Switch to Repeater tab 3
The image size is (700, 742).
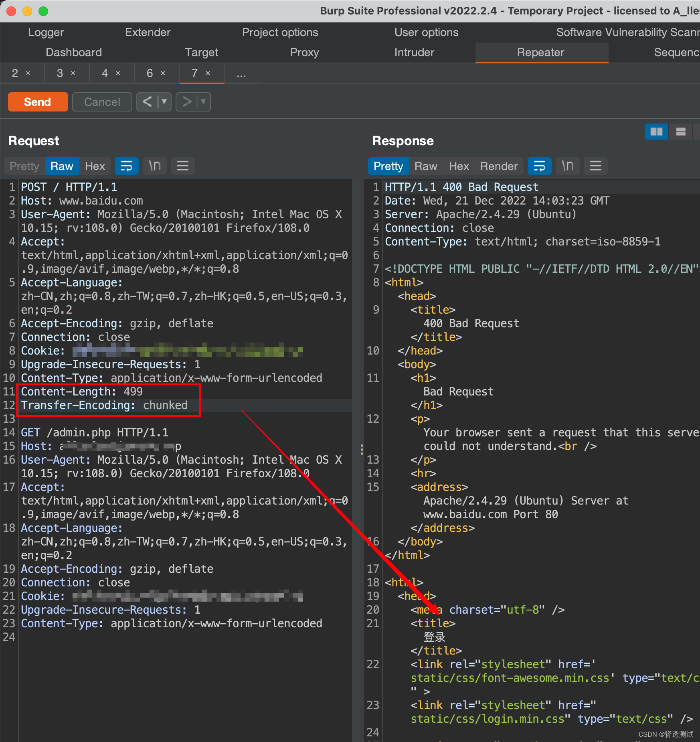(60, 73)
